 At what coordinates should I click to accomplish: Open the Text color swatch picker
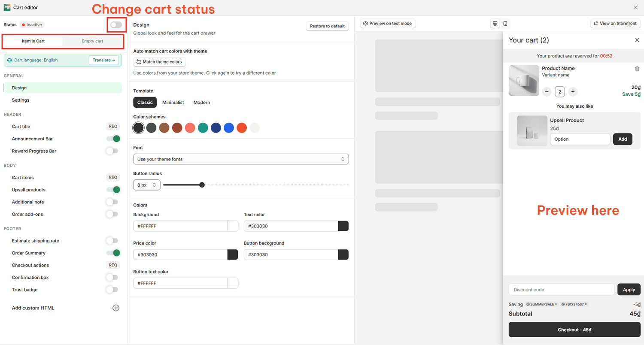point(343,226)
